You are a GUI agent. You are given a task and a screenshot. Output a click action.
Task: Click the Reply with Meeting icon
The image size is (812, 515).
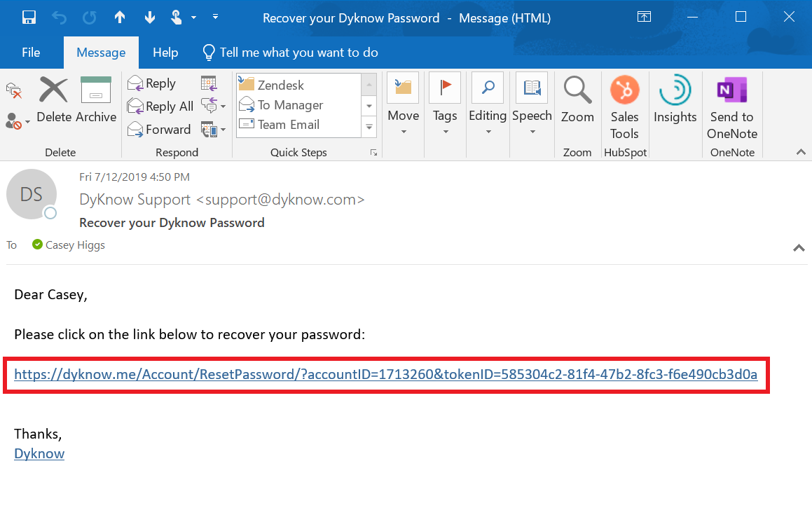pos(209,83)
